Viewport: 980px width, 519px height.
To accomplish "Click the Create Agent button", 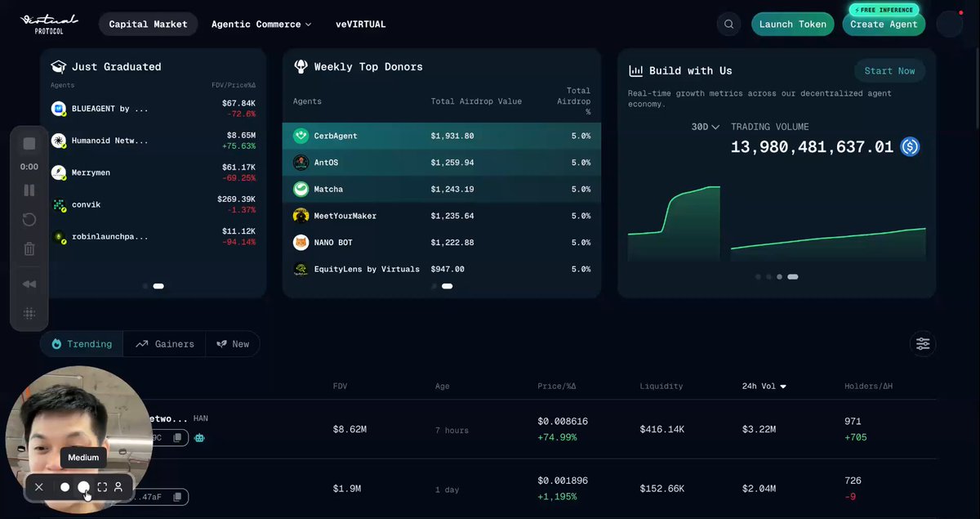I will coord(884,25).
